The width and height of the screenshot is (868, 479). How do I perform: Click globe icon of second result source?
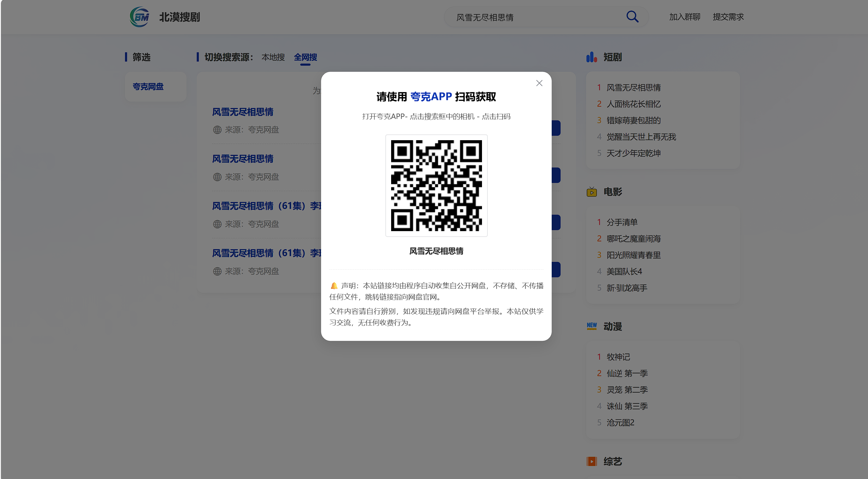pos(217,177)
